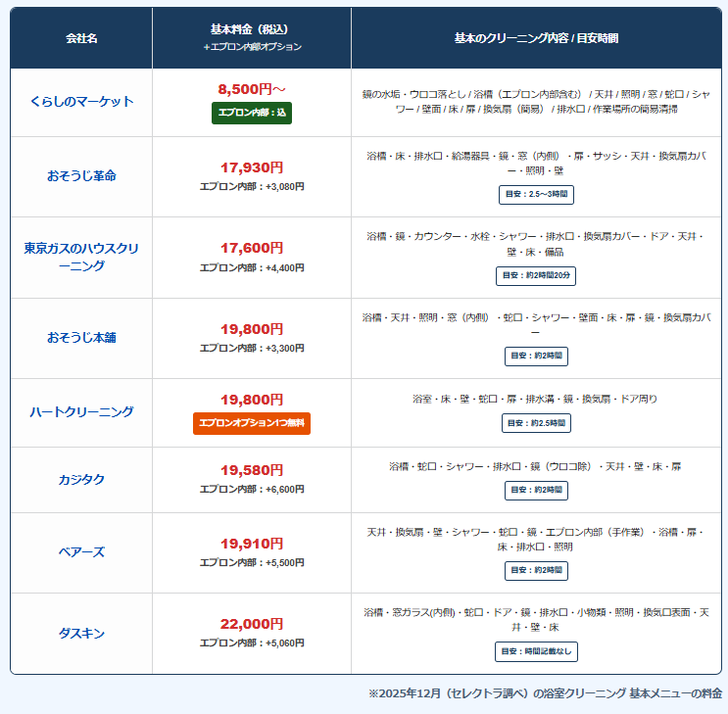Click the ※2025年12月 survey footnote

tap(546, 693)
